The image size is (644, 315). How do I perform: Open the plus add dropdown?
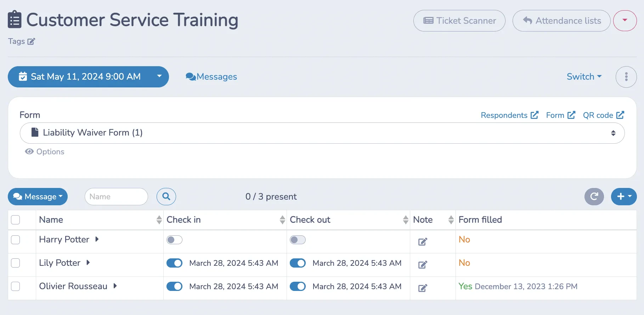click(624, 196)
